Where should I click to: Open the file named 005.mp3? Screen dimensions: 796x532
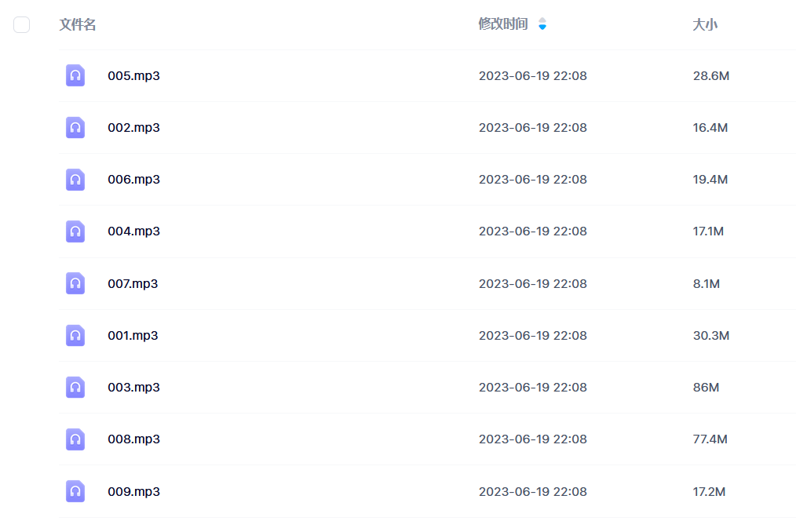point(133,75)
